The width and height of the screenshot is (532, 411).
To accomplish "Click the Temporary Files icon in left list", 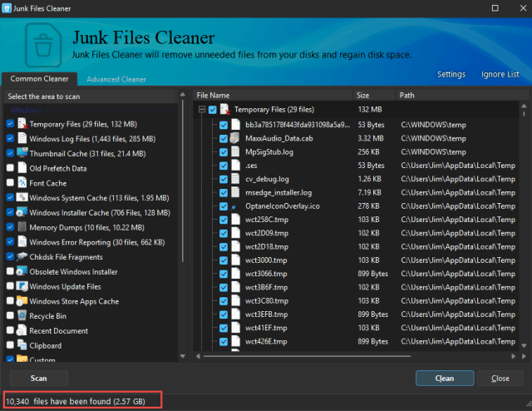I will point(22,124).
